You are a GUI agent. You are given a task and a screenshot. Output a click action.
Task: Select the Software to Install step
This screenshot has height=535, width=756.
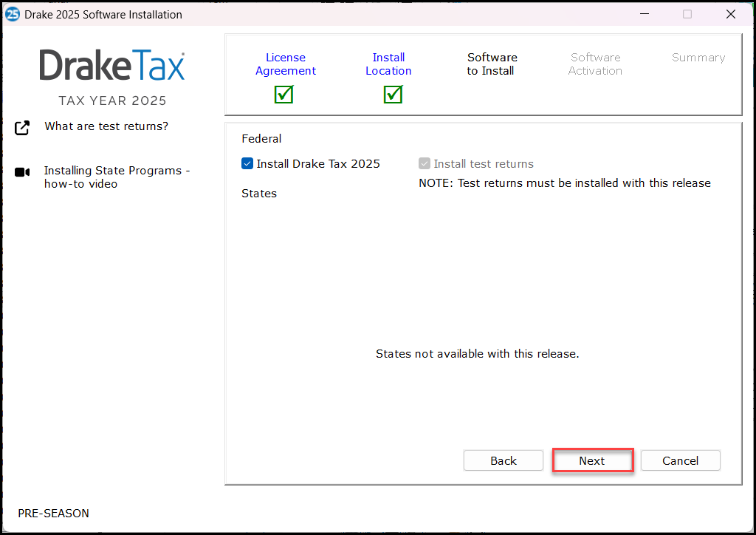492,64
